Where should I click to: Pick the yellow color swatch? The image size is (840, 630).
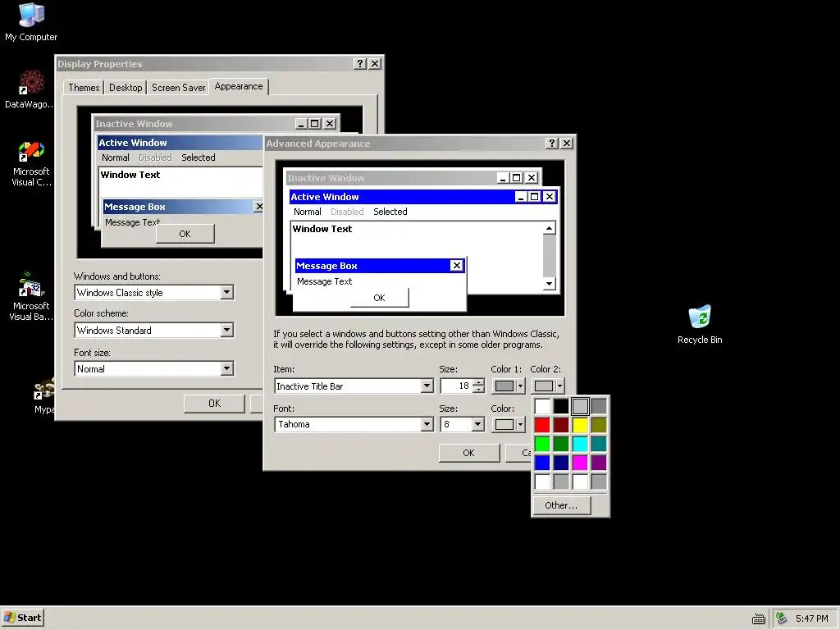(x=580, y=425)
